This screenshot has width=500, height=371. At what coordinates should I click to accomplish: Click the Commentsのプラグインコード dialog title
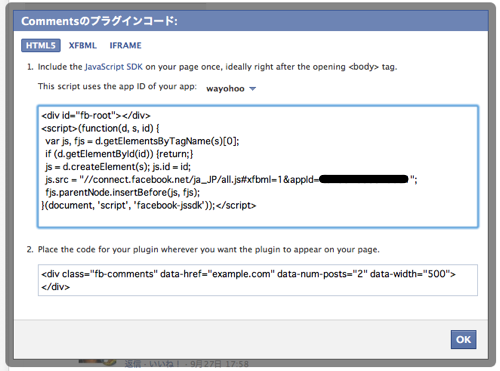click(x=99, y=21)
